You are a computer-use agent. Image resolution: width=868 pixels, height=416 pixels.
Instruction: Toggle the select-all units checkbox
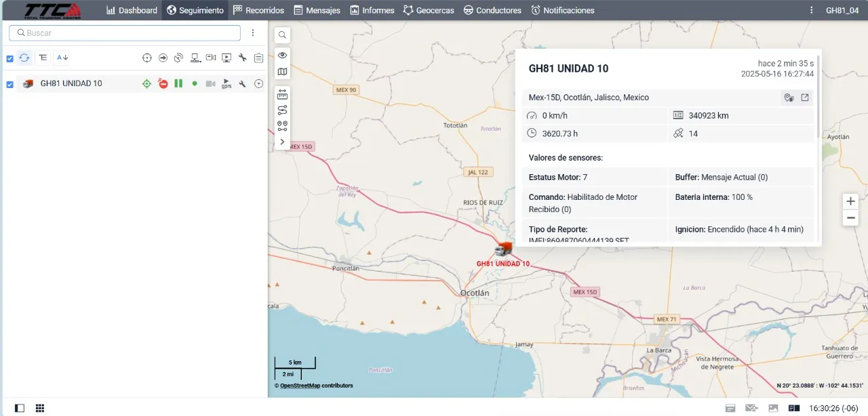tap(9, 58)
